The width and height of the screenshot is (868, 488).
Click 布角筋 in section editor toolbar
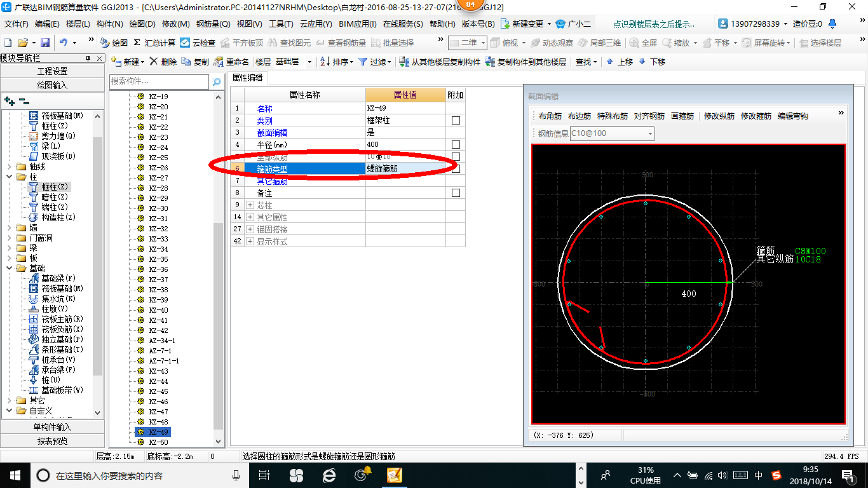[550, 116]
